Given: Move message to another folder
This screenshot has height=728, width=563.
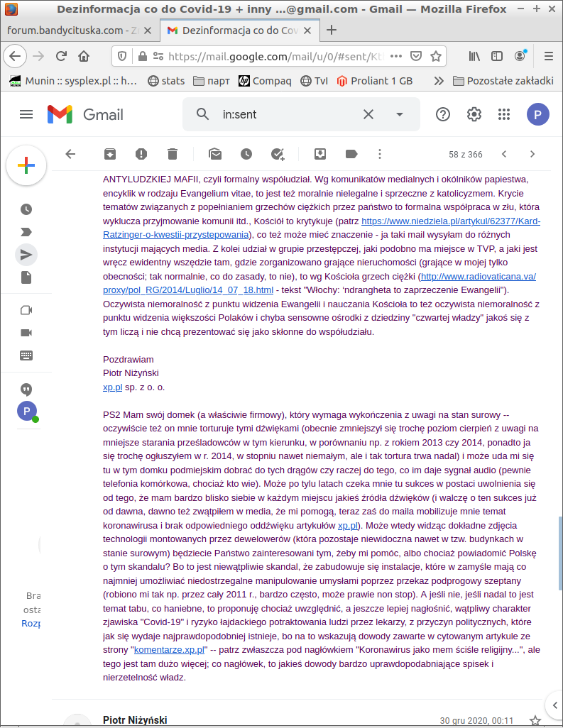Looking at the screenshot, I should 320,154.
